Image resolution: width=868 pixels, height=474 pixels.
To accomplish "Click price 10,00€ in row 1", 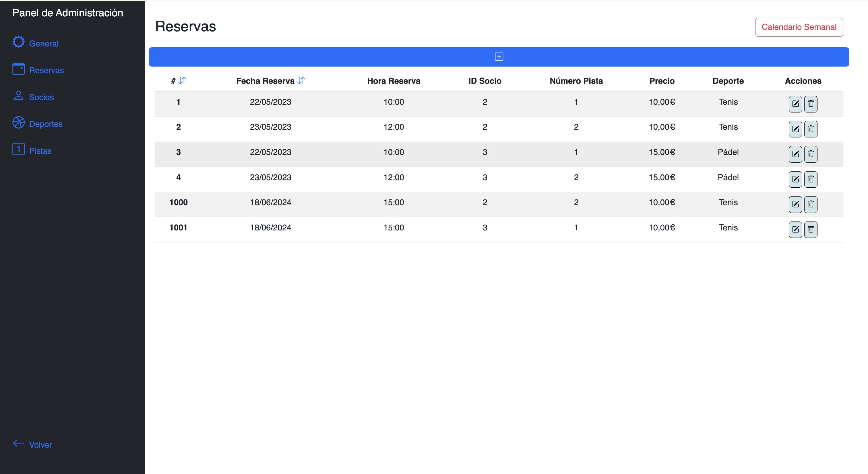I will click(662, 102).
